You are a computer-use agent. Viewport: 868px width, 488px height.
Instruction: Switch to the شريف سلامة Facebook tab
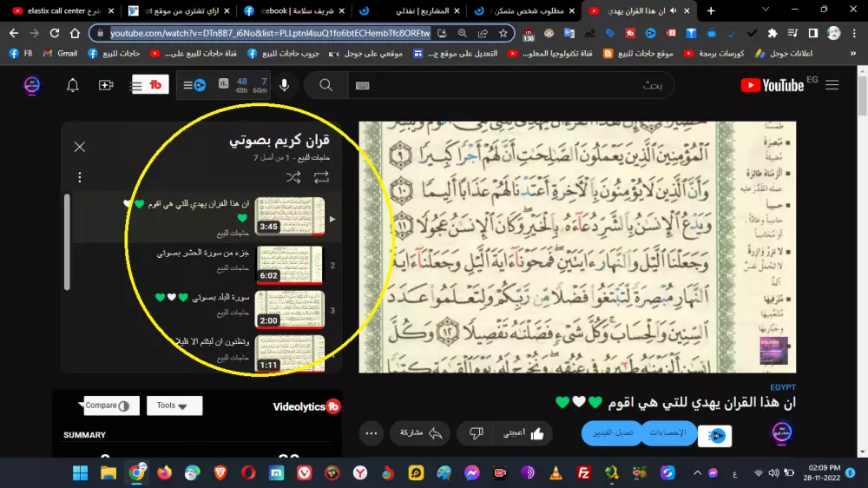click(295, 10)
